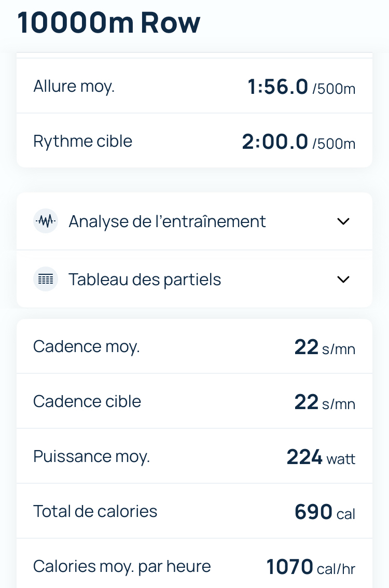Open the Tableau des partiels label

(145, 279)
